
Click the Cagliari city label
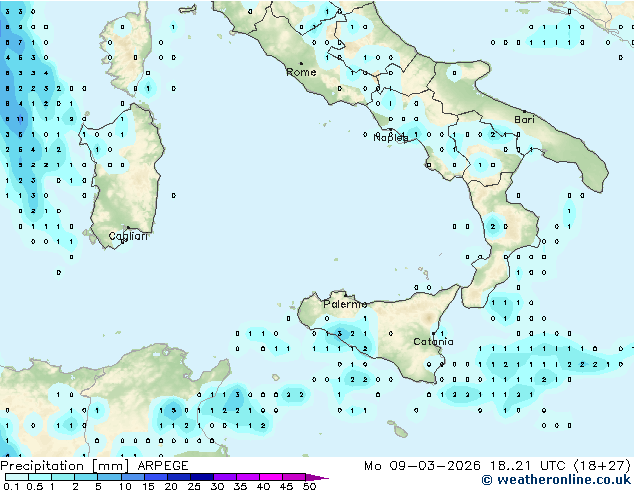[x=128, y=236]
